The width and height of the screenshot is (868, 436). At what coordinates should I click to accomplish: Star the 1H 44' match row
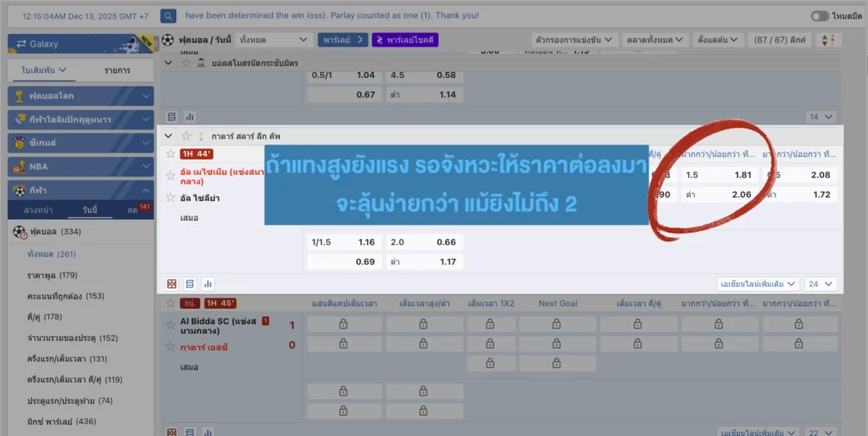pos(170,154)
